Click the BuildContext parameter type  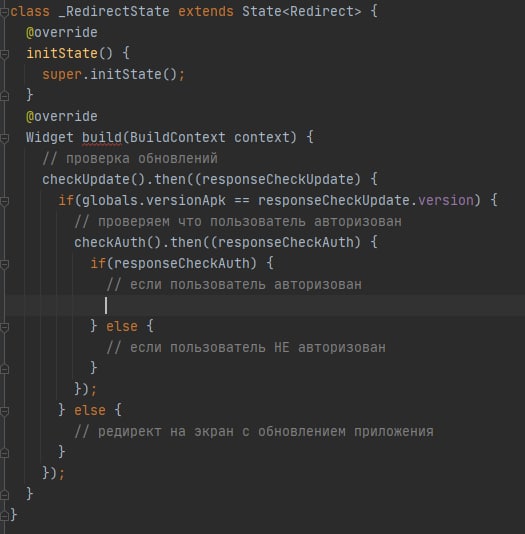177,138
